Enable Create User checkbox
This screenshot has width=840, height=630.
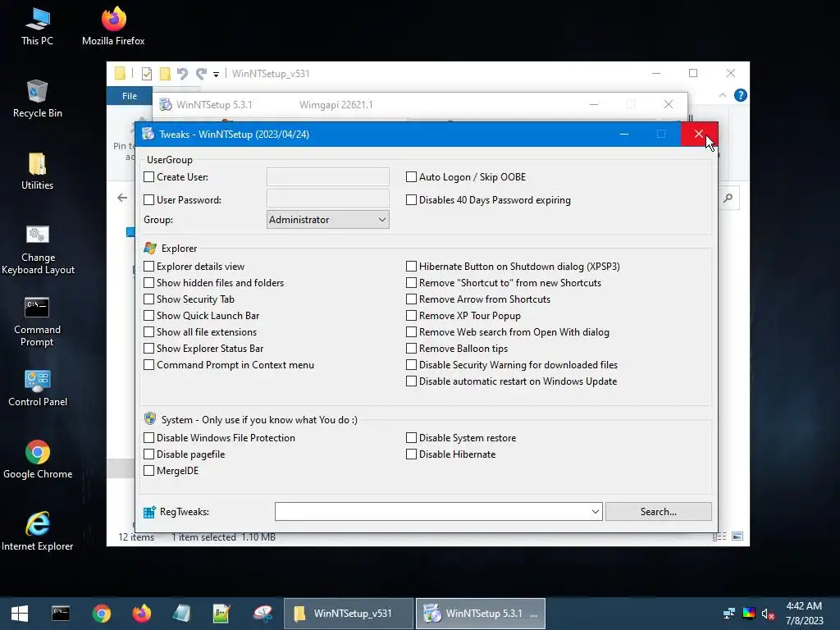[149, 177]
